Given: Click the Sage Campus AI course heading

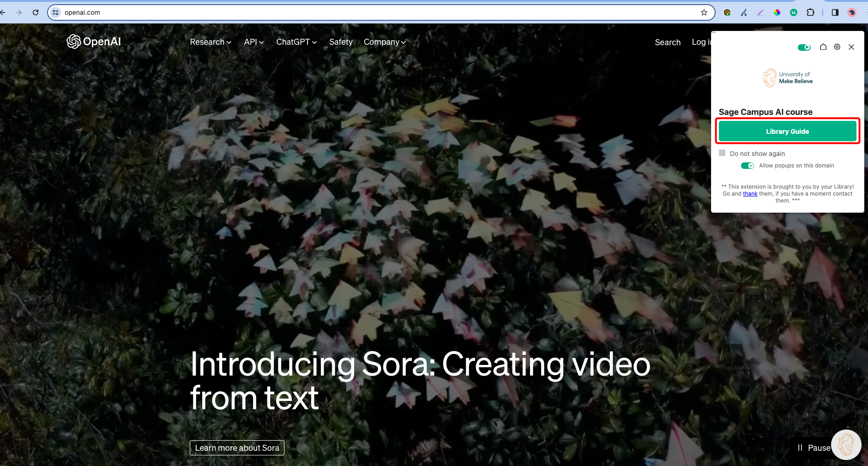Looking at the screenshot, I should point(766,112).
